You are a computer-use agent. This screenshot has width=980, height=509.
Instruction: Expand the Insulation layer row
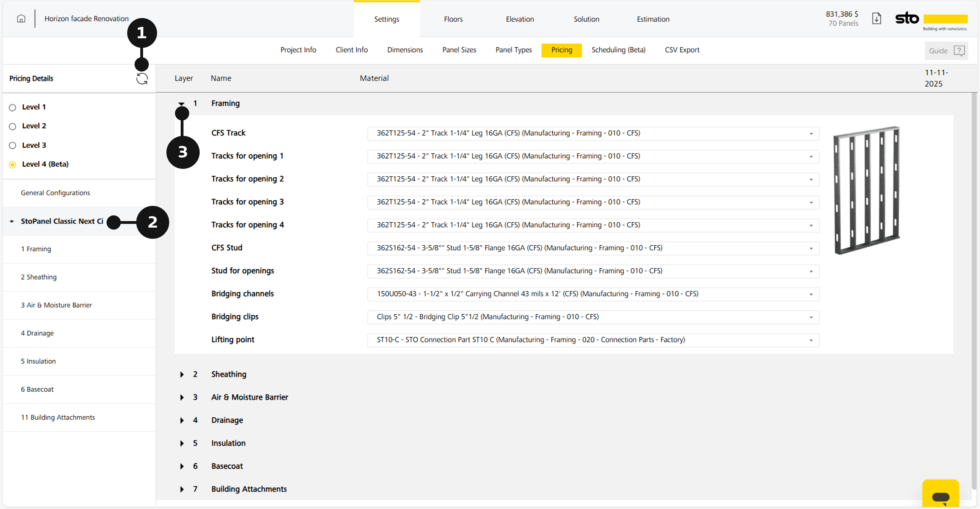pos(182,444)
